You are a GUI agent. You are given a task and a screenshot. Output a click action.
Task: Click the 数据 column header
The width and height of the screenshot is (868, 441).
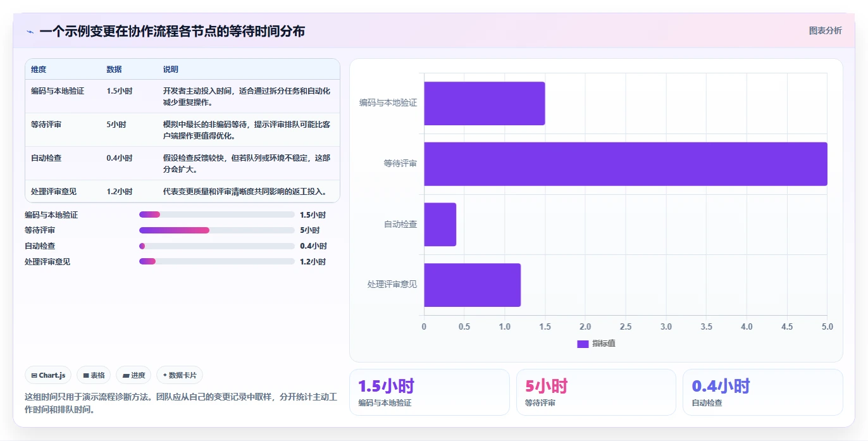115,70
